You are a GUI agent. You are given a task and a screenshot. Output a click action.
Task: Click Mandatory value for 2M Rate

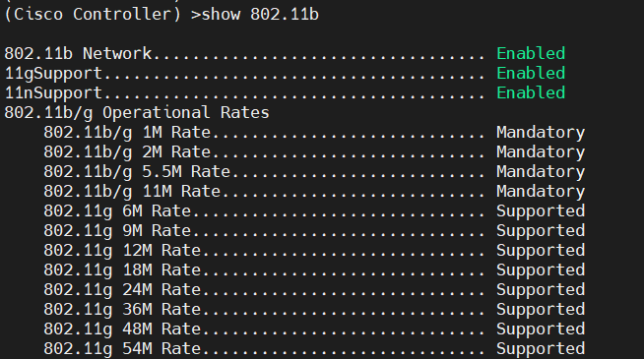[x=541, y=152]
